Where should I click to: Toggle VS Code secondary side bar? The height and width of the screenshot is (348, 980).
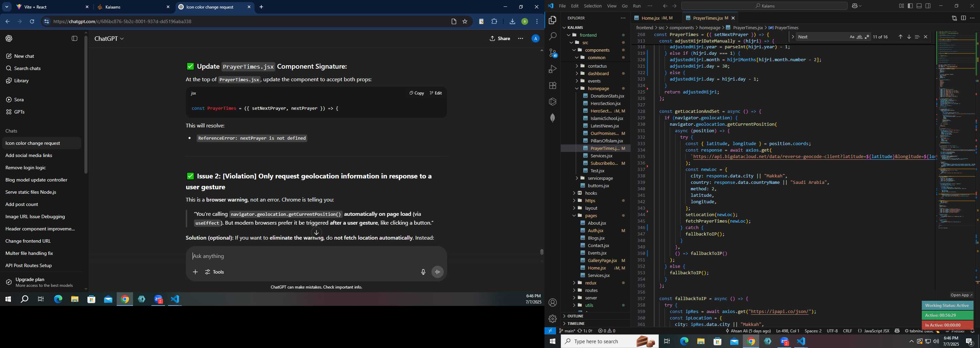coord(928,6)
